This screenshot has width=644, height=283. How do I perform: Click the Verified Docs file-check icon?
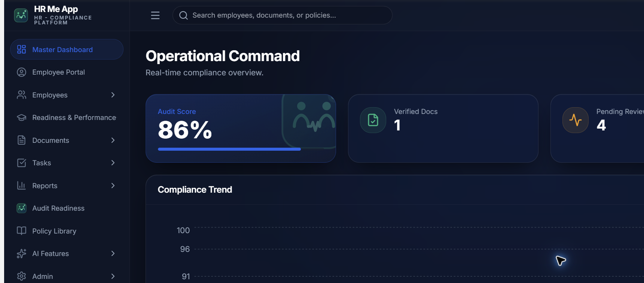(x=373, y=120)
